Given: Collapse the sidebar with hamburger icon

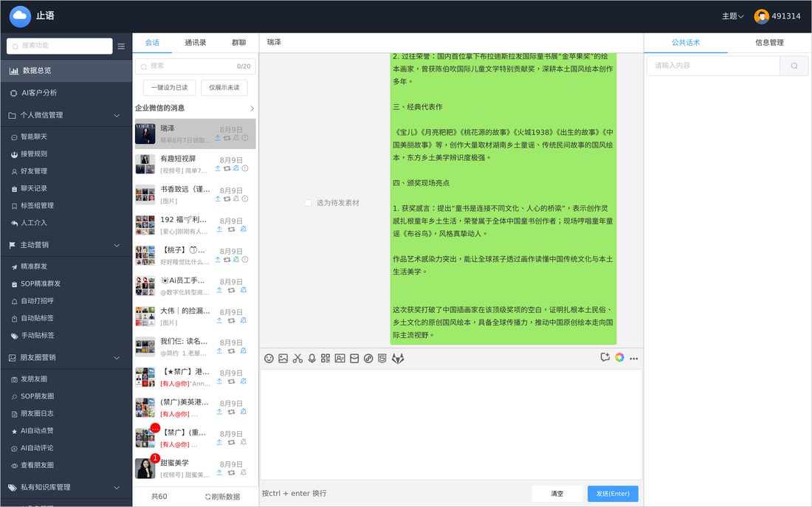Looking at the screenshot, I should click(121, 46).
